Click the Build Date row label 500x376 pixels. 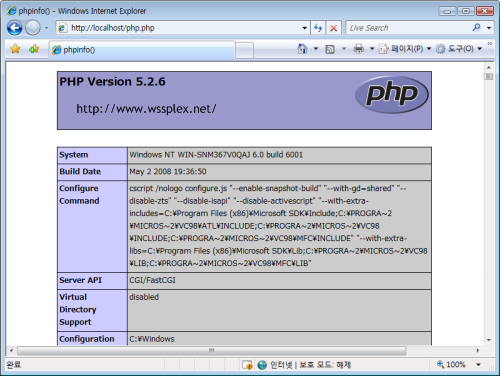(x=80, y=172)
